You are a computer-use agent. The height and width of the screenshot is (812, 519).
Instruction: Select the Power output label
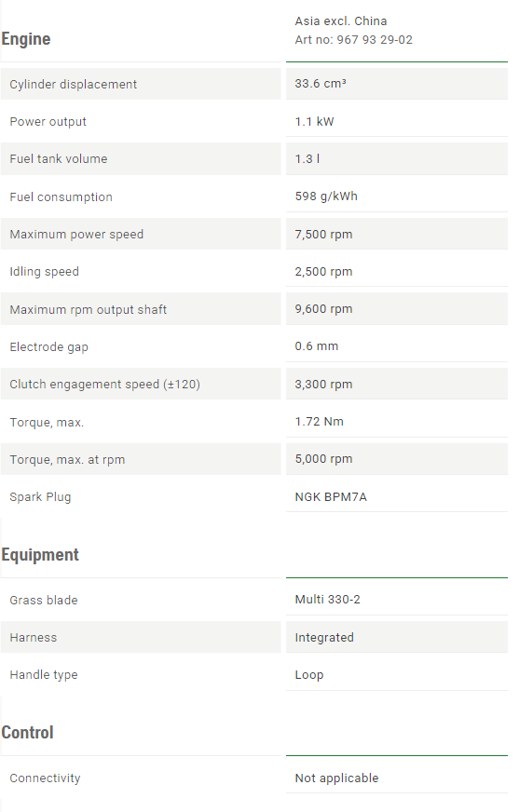coord(48,122)
